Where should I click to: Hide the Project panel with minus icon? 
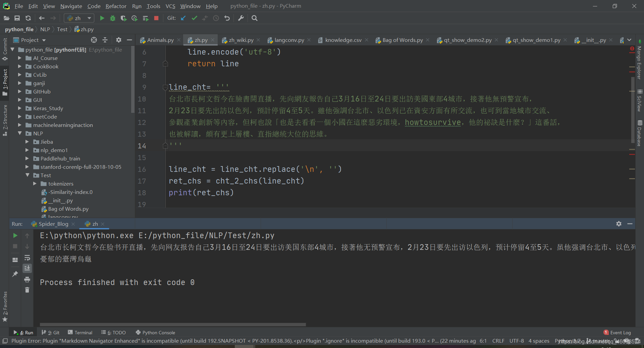[129, 40]
